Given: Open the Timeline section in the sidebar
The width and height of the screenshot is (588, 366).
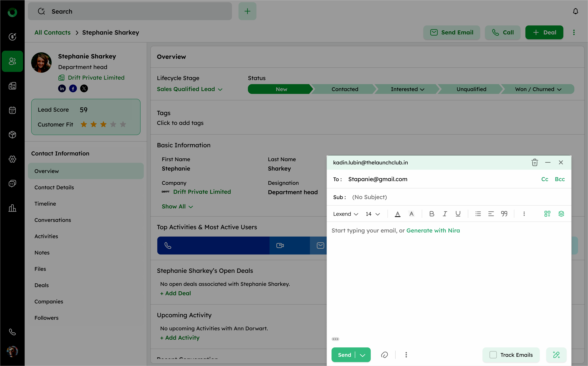Looking at the screenshot, I should click(x=45, y=204).
